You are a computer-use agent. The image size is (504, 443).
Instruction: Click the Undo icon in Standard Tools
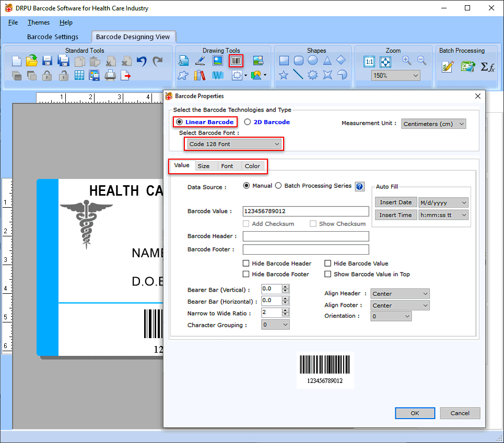click(141, 61)
